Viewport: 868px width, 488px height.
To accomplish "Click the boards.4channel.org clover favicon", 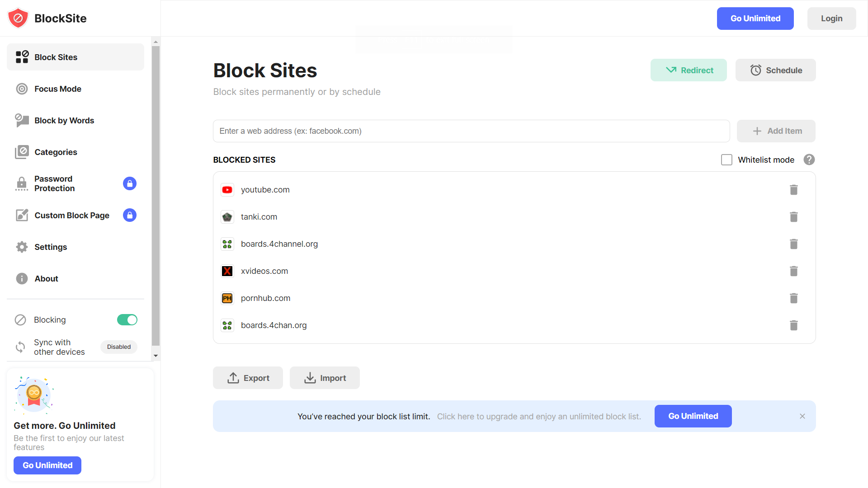I will [227, 244].
